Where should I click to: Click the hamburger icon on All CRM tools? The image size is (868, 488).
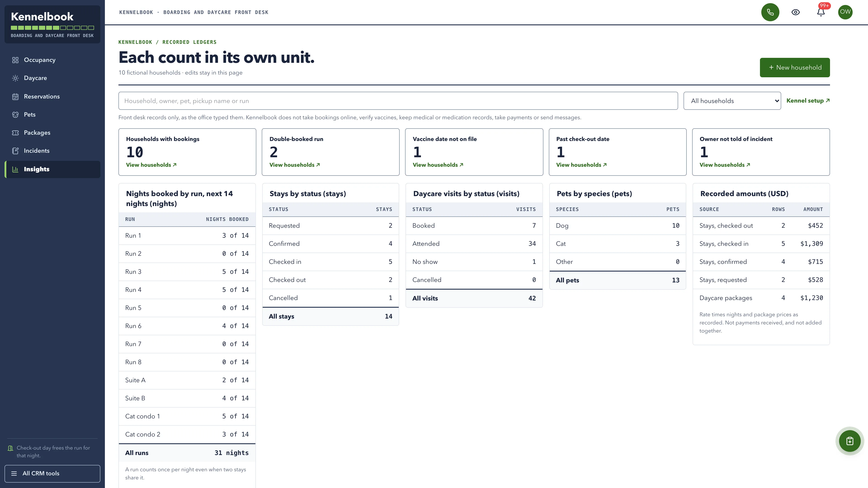pyautogui.click(x=14, y=474)
